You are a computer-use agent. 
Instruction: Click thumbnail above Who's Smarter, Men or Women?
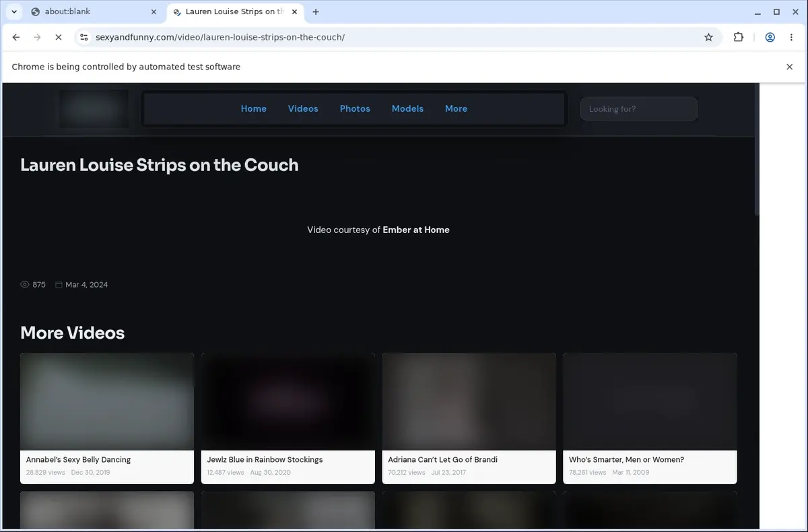point(650,402)
